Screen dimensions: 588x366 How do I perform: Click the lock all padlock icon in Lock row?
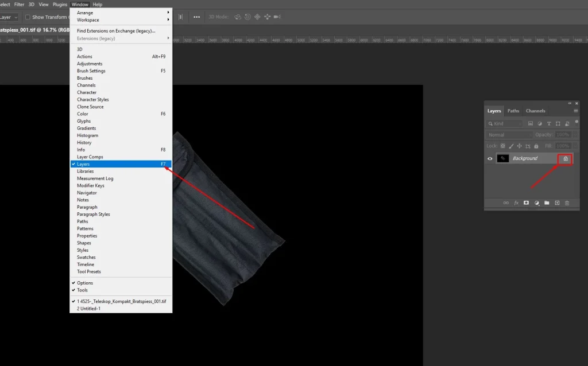pyautogui.click(x=536, y=146)
